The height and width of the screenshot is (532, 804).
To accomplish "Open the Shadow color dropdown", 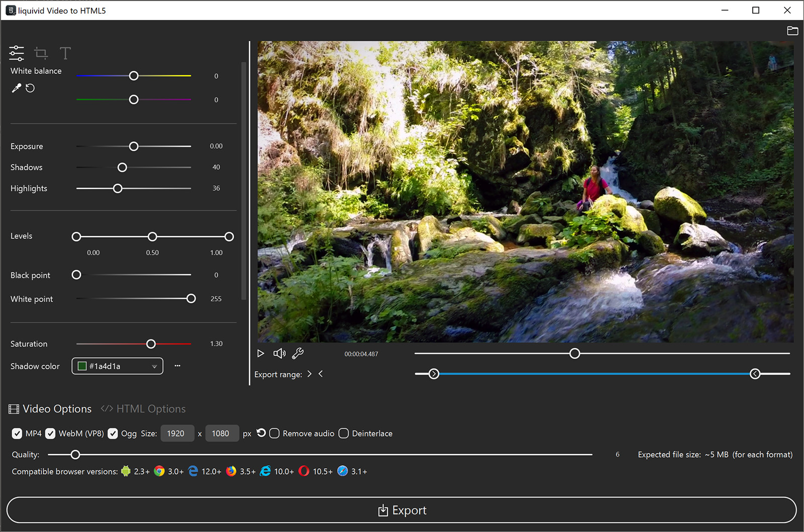I will pos(154,366).
